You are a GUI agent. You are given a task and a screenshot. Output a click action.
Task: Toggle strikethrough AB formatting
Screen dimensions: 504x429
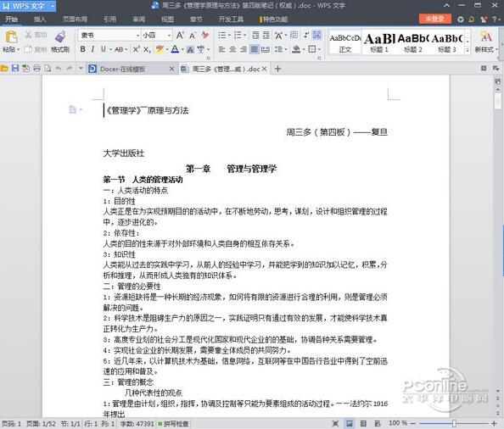[119, 49]
